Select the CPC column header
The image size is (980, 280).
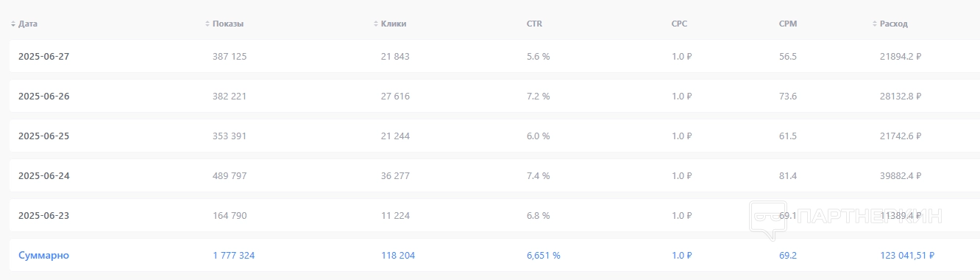(679, 24)
